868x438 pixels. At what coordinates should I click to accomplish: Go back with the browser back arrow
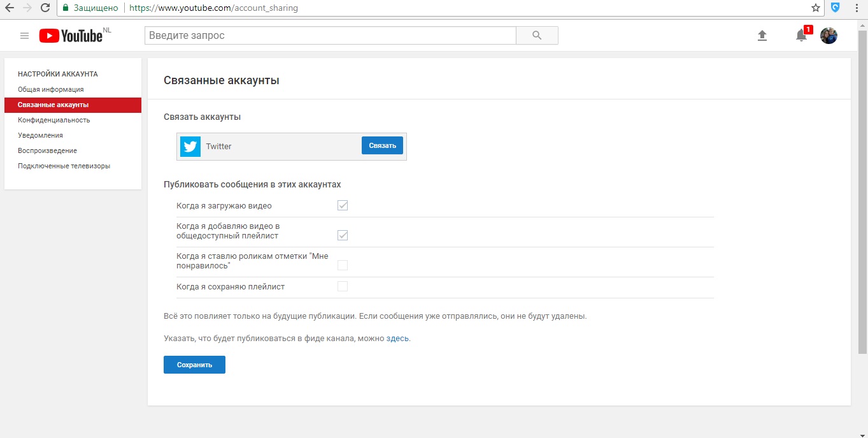[x=10, y=8]
